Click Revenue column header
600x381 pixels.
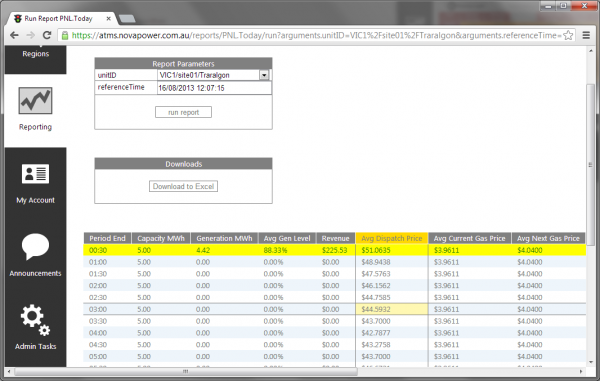coord(336,238)
